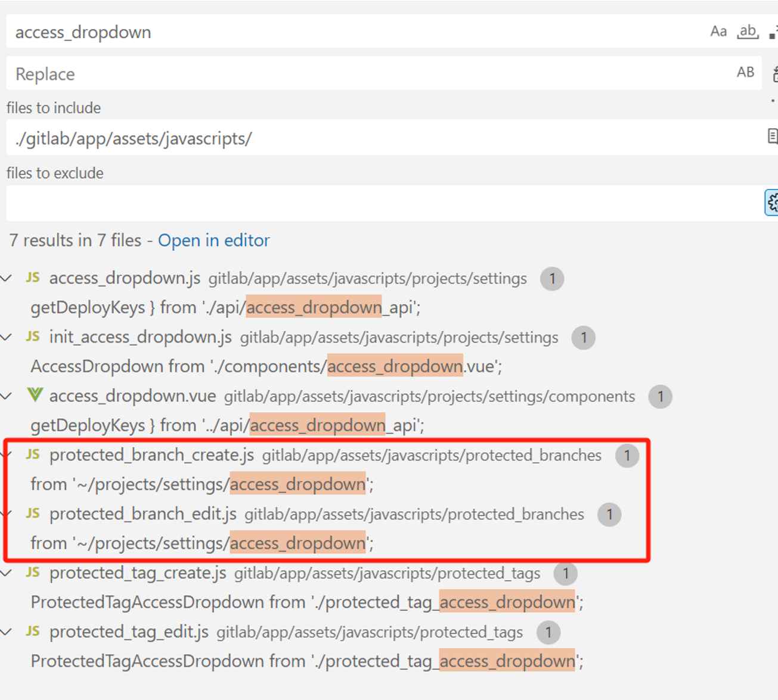Click JS icon of protected_tag_edit.js
Screen dimensions: 778x700
click(x=33, y=631)
